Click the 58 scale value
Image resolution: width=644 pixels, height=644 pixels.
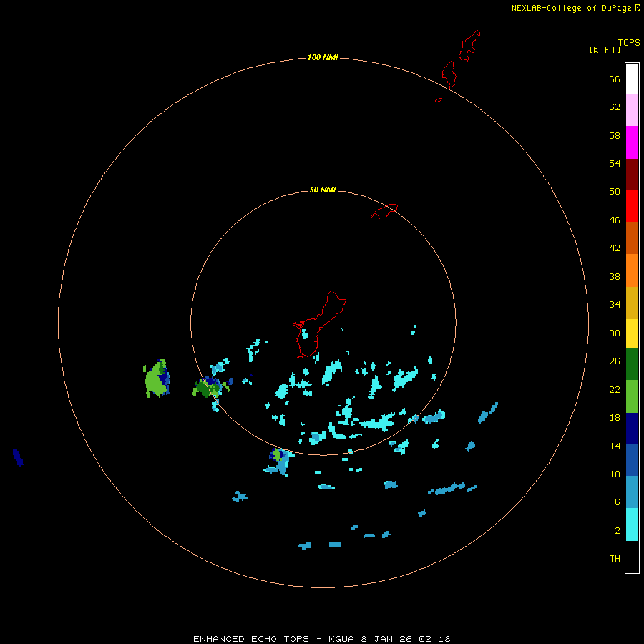point(615,135)
